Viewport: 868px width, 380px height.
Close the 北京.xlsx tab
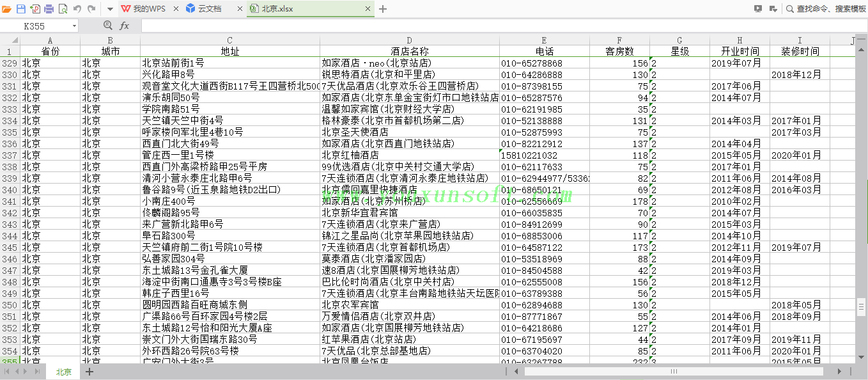tap(368, 9)
